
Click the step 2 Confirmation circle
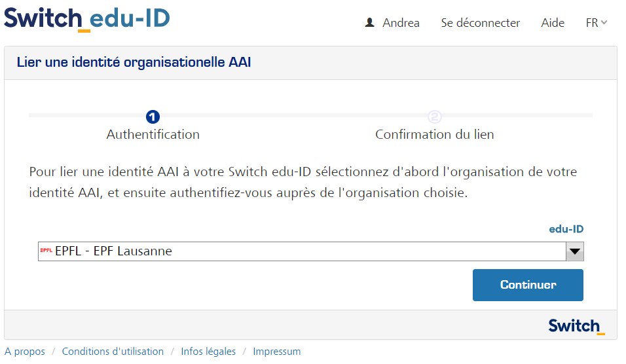point(434,117)
